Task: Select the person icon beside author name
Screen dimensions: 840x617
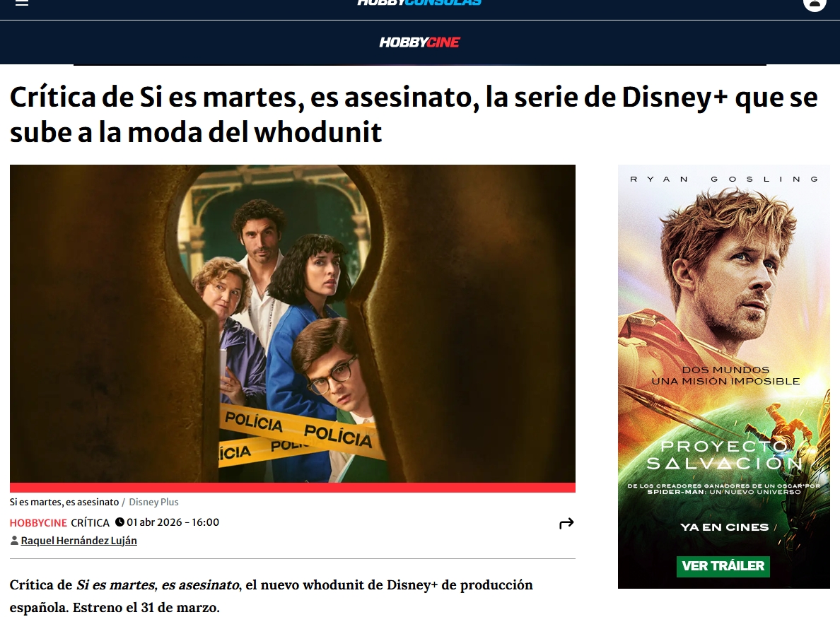Action: click(x=14, y=541)
